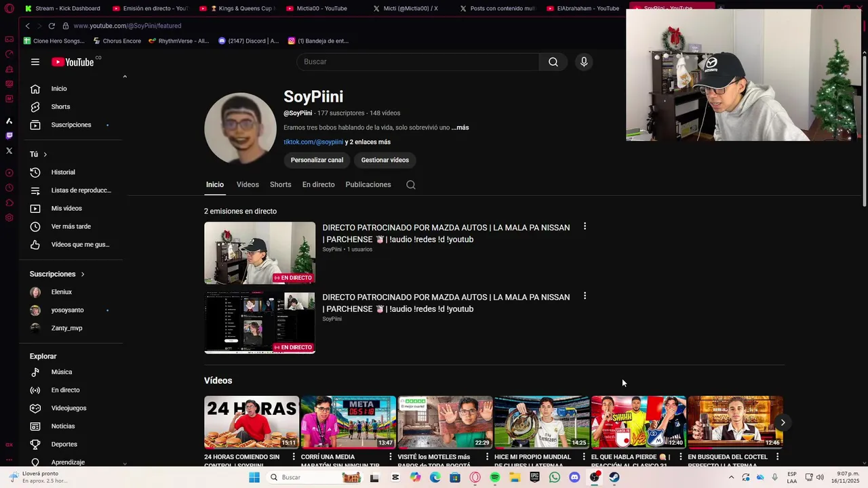This screenshot has height=488, width=868.
Task: Open menu for VISITÉ los MOTELES video
Action: tap(487, 457)
